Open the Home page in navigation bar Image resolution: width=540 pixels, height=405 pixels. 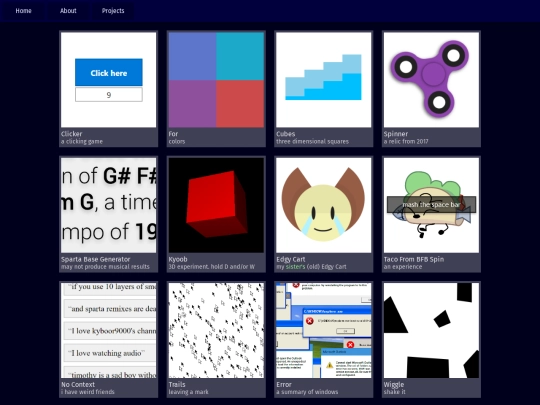coord(23,11)
